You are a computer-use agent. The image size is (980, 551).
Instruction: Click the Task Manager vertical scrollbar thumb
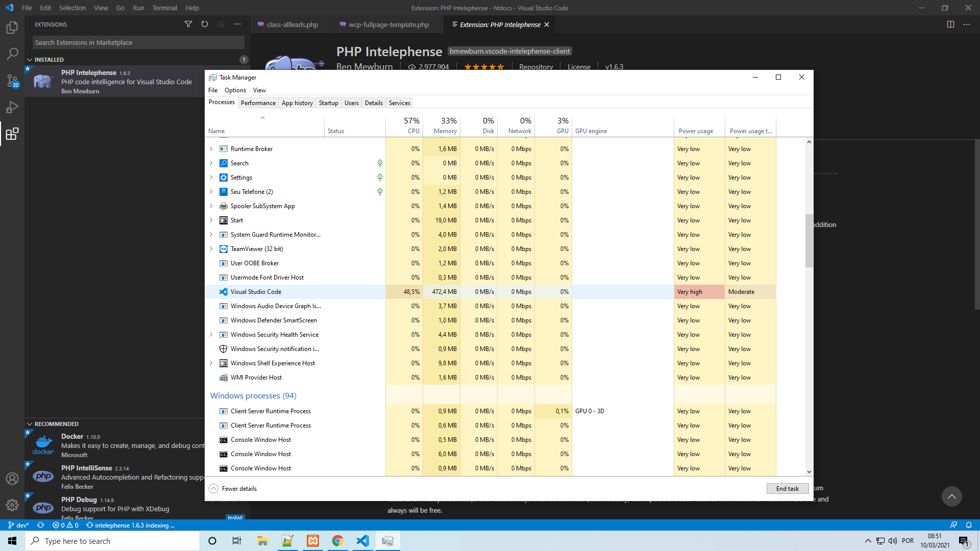(809, 241)
